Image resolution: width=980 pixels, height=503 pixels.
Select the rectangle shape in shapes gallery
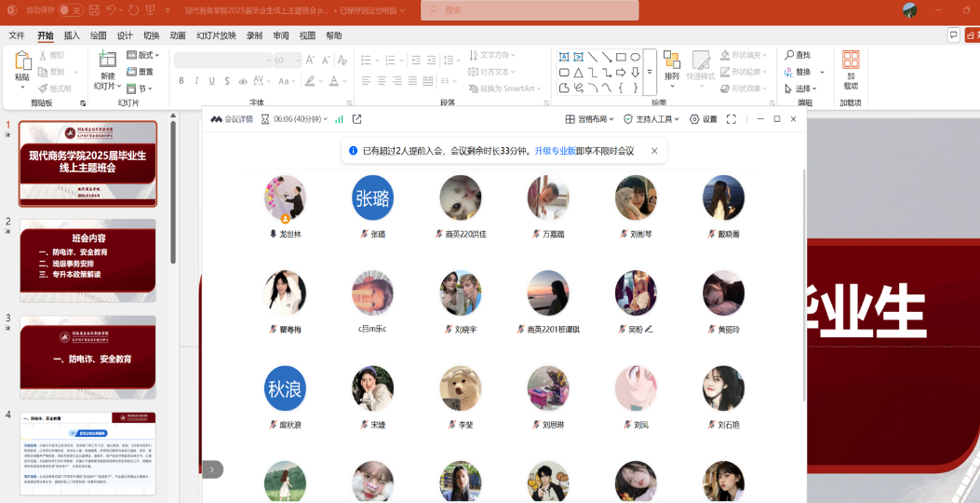[x=621, y=57]
